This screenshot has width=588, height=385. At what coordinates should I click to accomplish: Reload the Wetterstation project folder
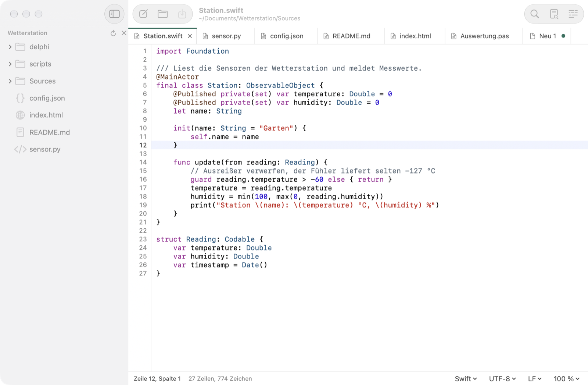point(113,33)
